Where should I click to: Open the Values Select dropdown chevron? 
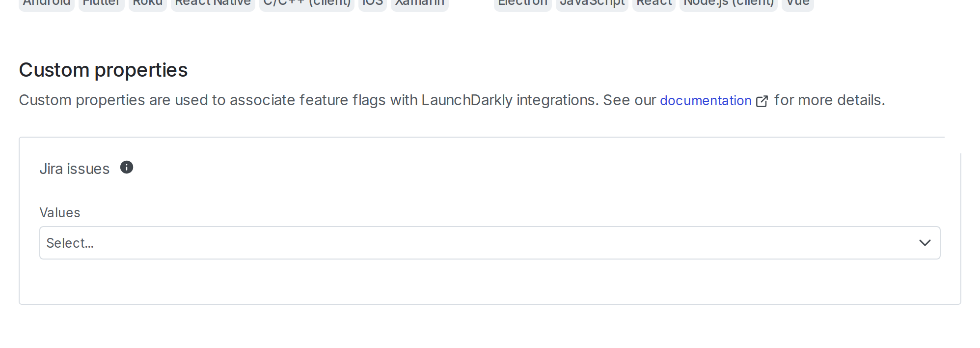point(925,242)
